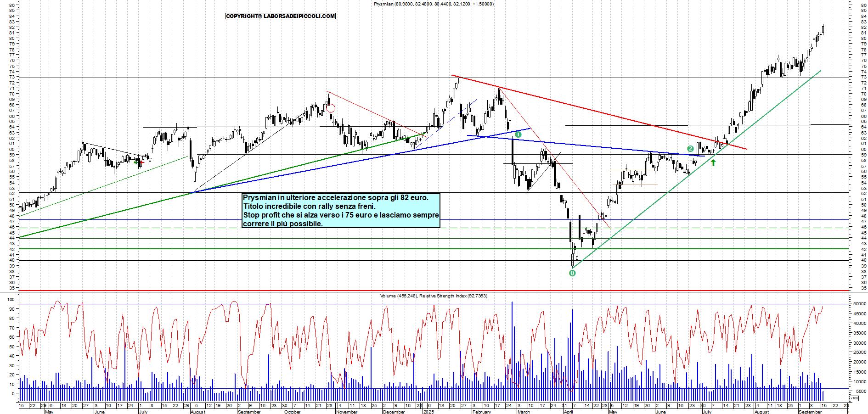Click the 5000 label on the volume scale
868x414 pixels.
coord(861,391)
